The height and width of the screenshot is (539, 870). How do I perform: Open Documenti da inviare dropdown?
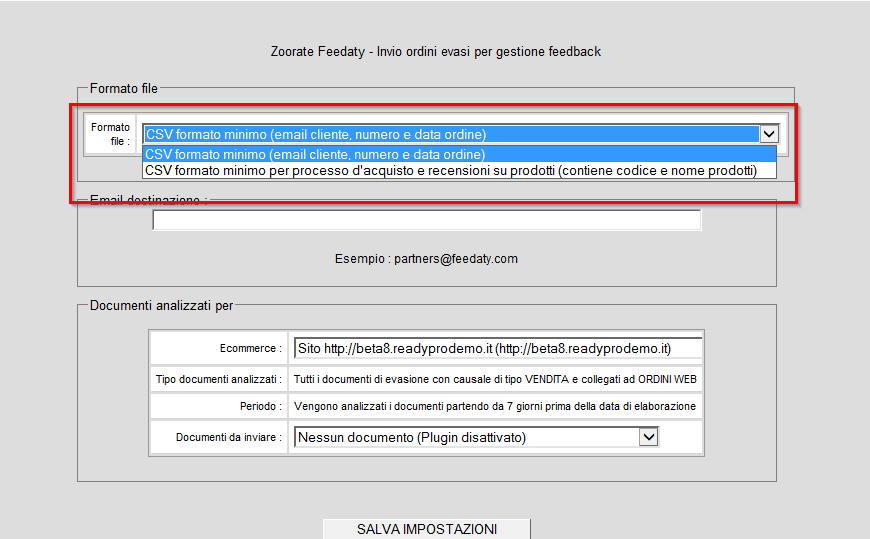tap(476, 437)
